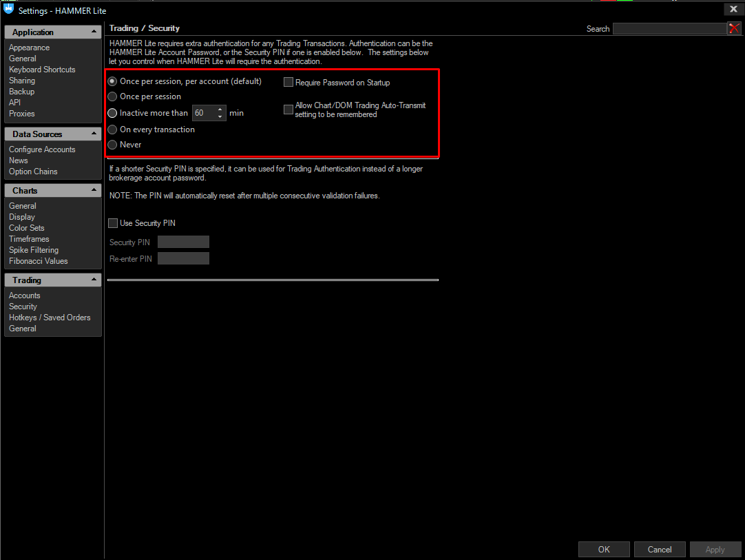The width and height of the screenshot is (745, 560).
Task: Collapse the Trading section
Action: 94,280
